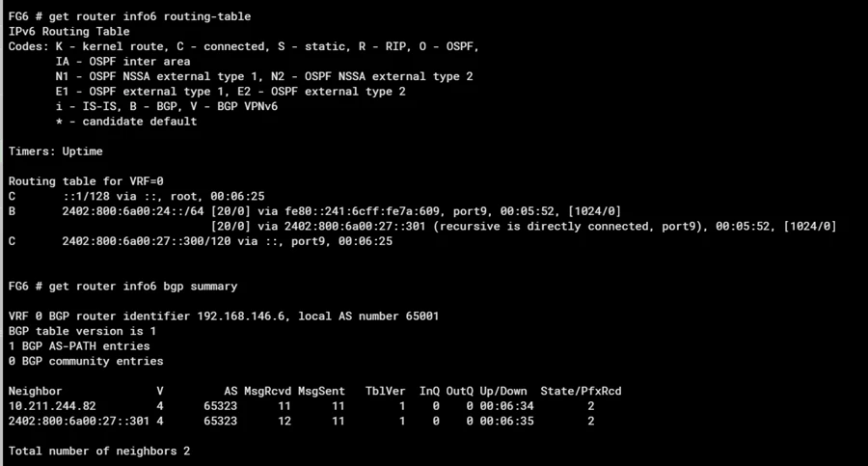Image resolution: width=868 pixels, height=466 pixels.
Task: Click router identifier 192.168.146.6
Action: pyautogui.click(x=241, y=316)
